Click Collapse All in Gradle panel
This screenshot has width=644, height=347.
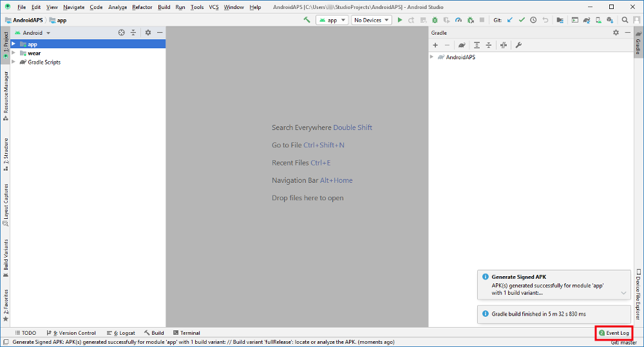coord(488,45)
